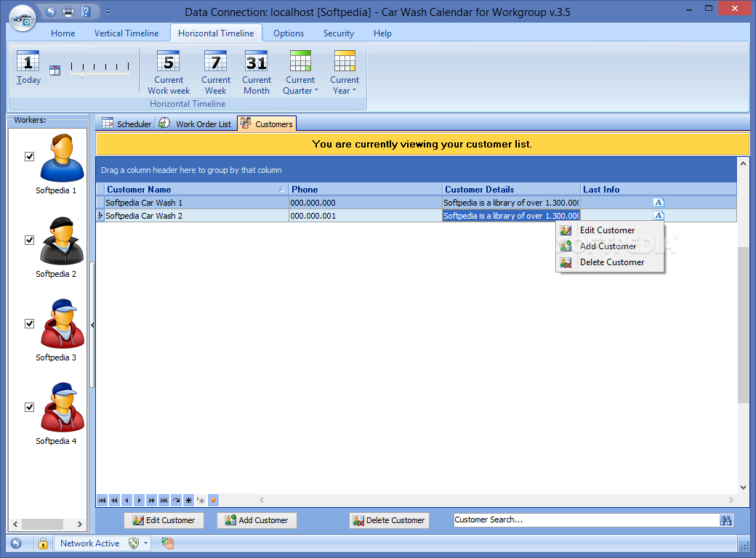Open Last Info icon for Car Wash 1
Screen dimensions: 756x558
tap(659, 203)
